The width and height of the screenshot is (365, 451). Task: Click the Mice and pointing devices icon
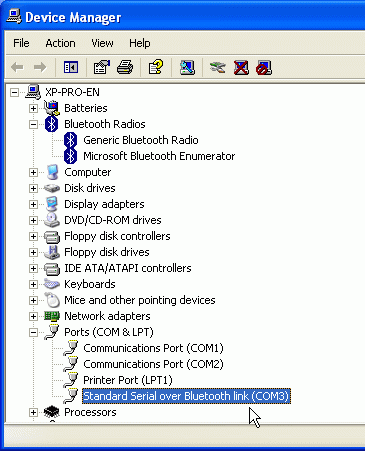(x=52, y=300)
